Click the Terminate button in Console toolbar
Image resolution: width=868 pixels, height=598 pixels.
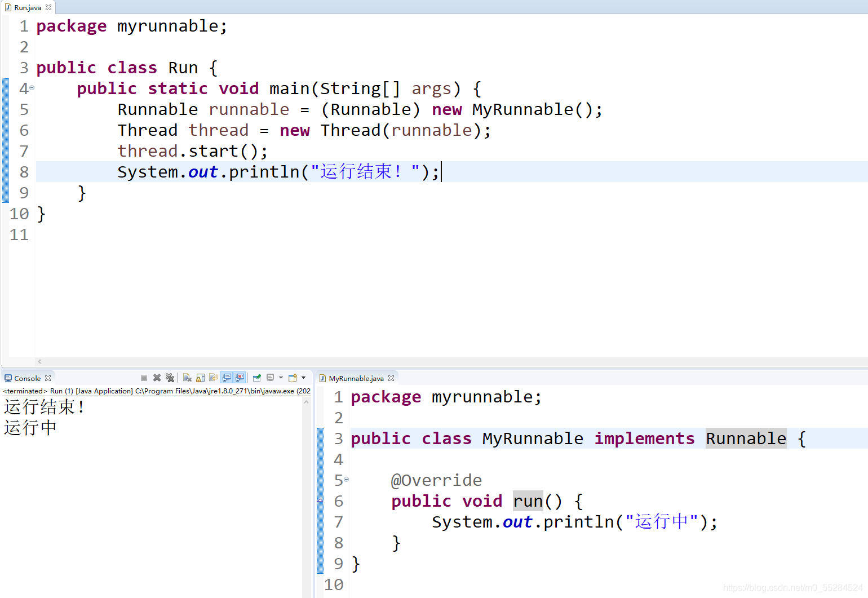[x=144, y=378]
